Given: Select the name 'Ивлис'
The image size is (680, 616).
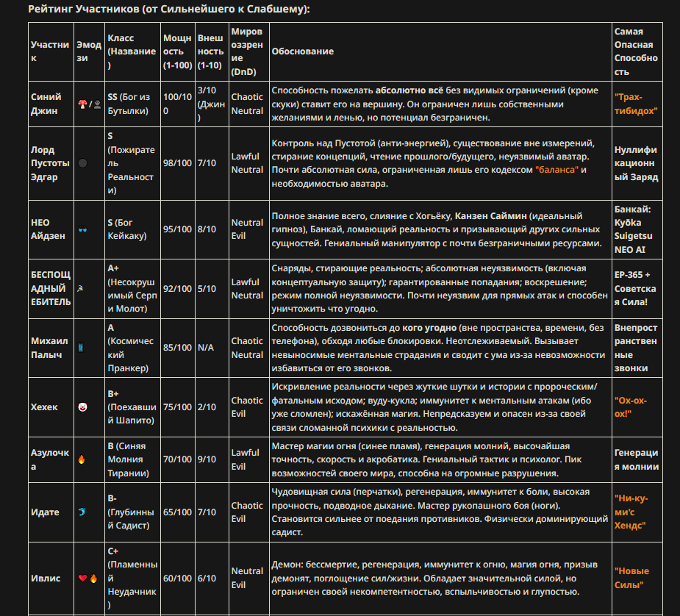Looking at the screenshot, I should pos(46,579).
